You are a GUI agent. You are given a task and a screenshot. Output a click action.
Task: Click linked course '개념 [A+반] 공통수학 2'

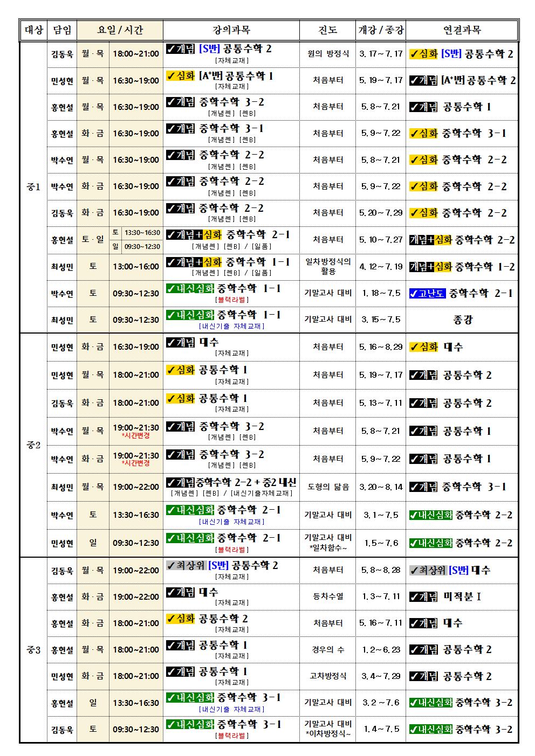click(462, 80)
